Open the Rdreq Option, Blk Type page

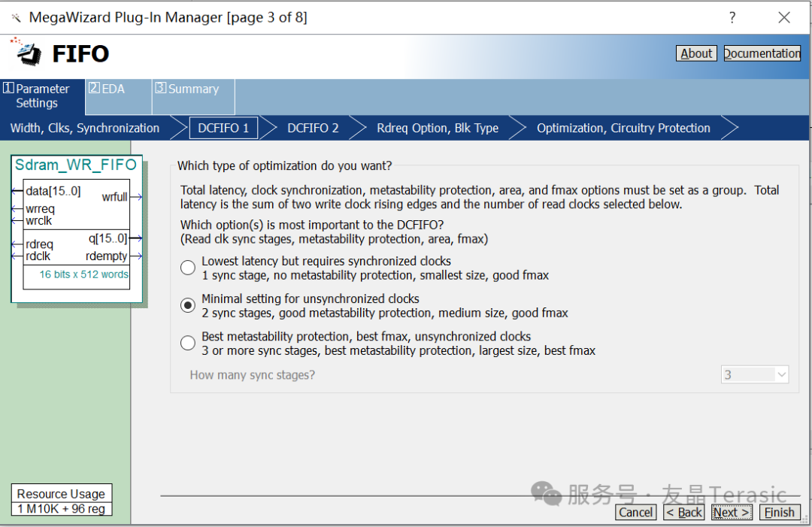tap(438, 128)
